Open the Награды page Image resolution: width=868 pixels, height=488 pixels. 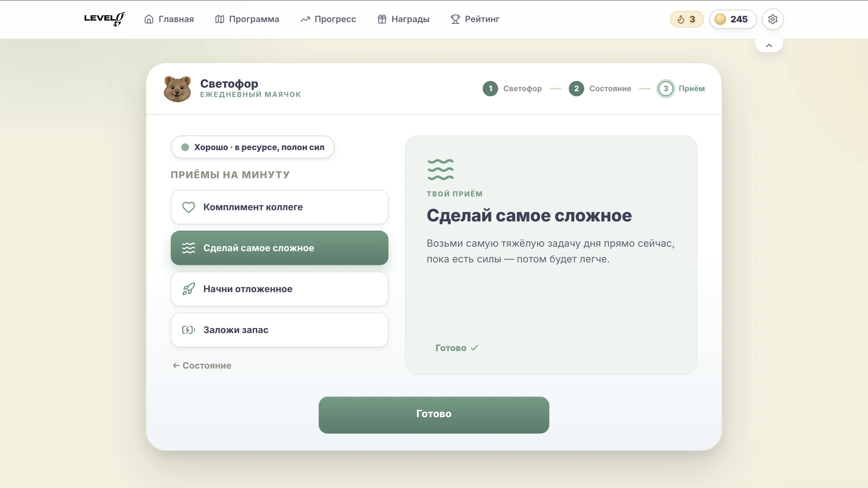pyautogui.click(x=404, y=19)
